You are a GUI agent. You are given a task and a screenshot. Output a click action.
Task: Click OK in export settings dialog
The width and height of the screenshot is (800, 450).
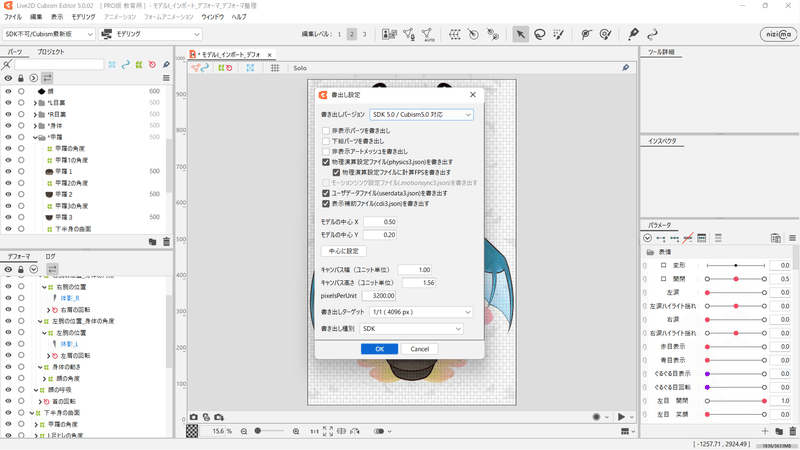pyautogui.click(x=380, y=349)
